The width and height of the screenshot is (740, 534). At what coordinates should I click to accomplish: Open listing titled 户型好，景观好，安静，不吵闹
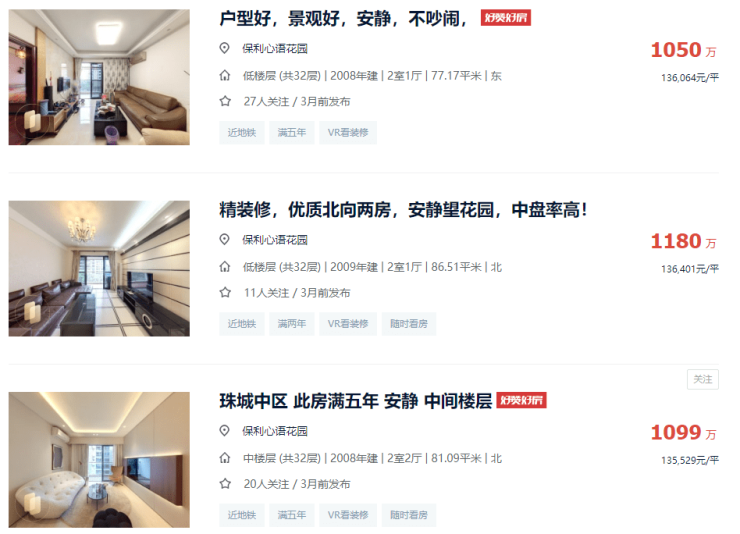(x=343, y=19)
